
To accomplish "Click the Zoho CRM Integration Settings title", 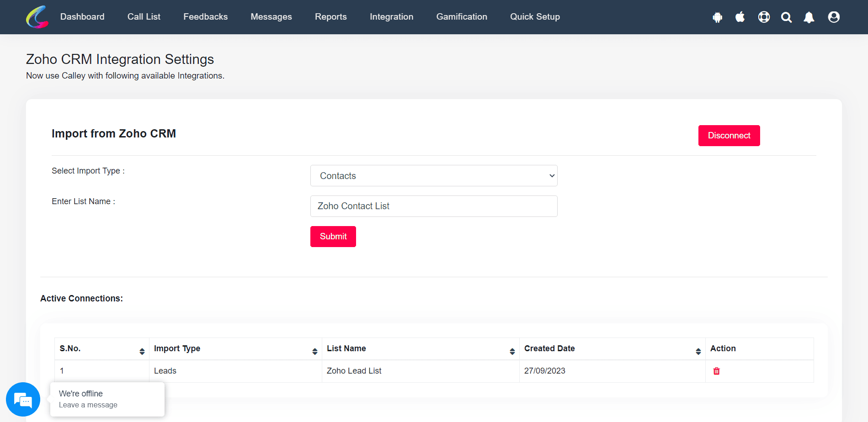I will 120,59.
